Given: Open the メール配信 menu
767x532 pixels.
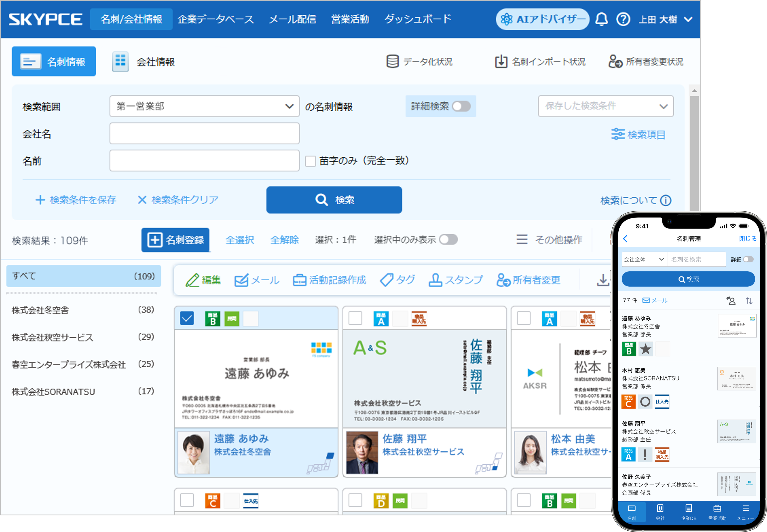Looking at the screenshot, I should pyautogui.click(x=292, y=19).
